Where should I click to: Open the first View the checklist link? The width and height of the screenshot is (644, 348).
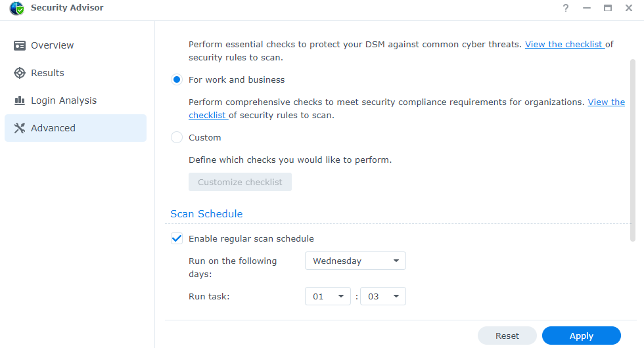pos(564,45)
